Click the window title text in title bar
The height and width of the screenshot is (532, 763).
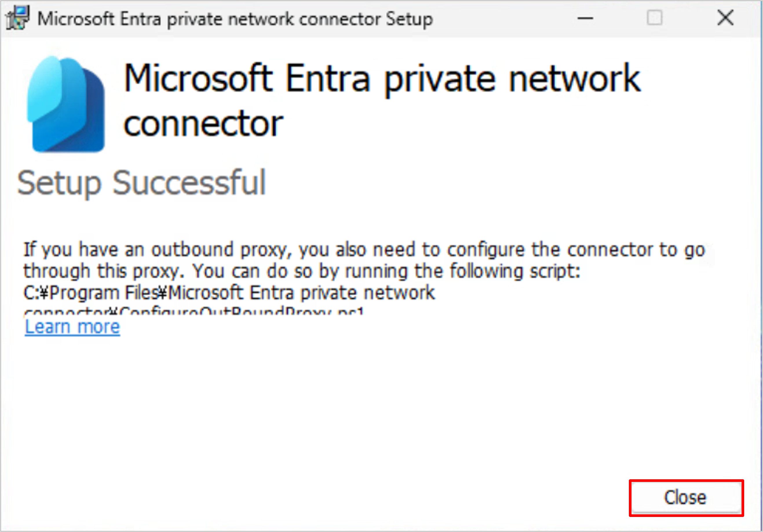tap(235, 19)
